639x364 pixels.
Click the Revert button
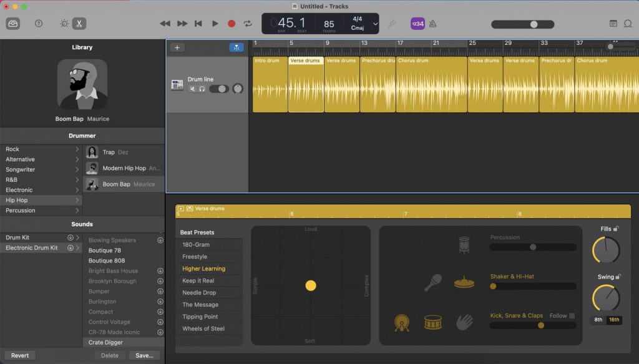20,355
